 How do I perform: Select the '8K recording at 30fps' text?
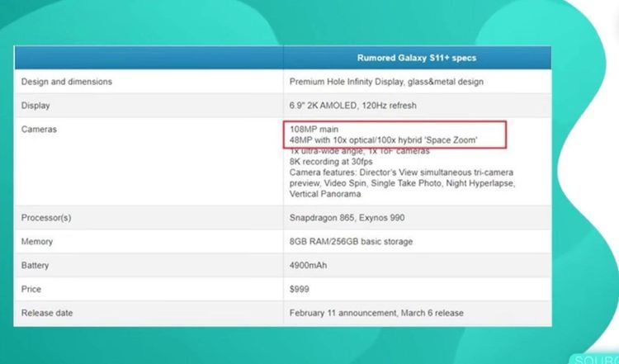330,163
